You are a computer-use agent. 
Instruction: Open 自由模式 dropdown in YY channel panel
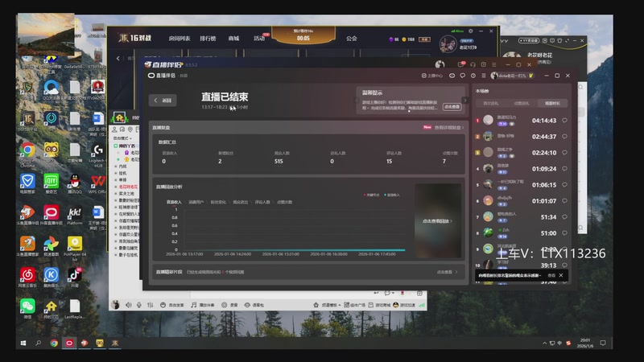click(123, 138)
